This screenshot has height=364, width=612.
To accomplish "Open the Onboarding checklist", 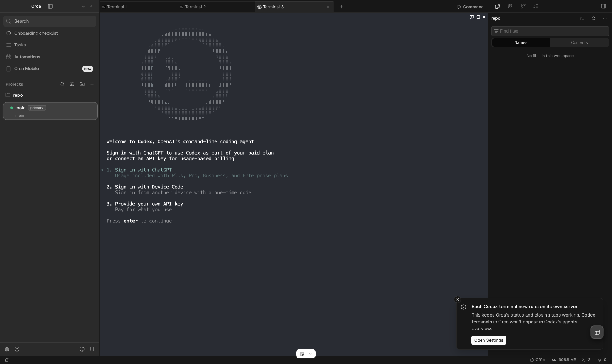I will click(50, 33).
